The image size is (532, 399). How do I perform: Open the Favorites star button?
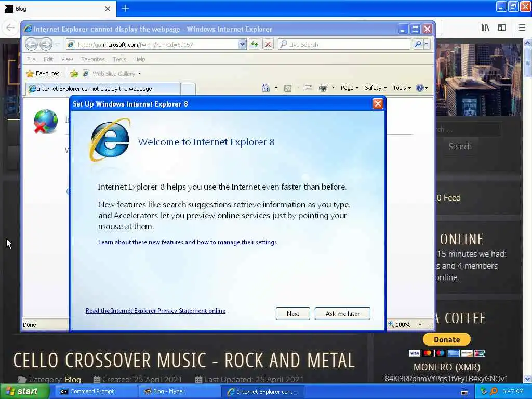[x=43, y=73]
